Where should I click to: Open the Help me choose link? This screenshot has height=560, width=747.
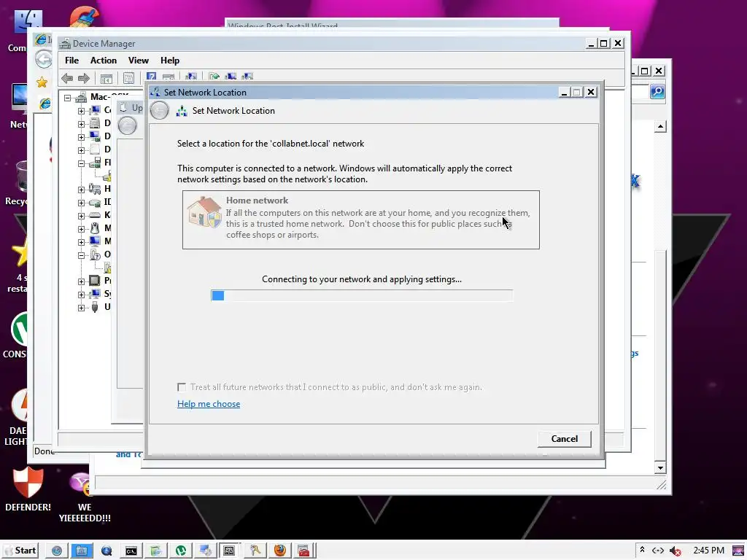coord(209,404)
